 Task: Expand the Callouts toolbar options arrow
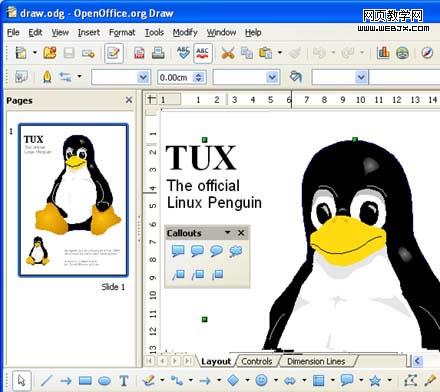click(228, 232)
